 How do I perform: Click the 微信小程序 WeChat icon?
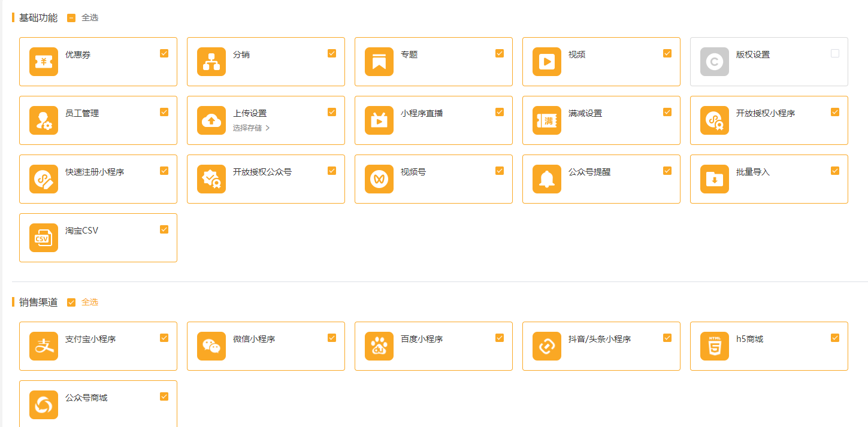tap(211, 346)
